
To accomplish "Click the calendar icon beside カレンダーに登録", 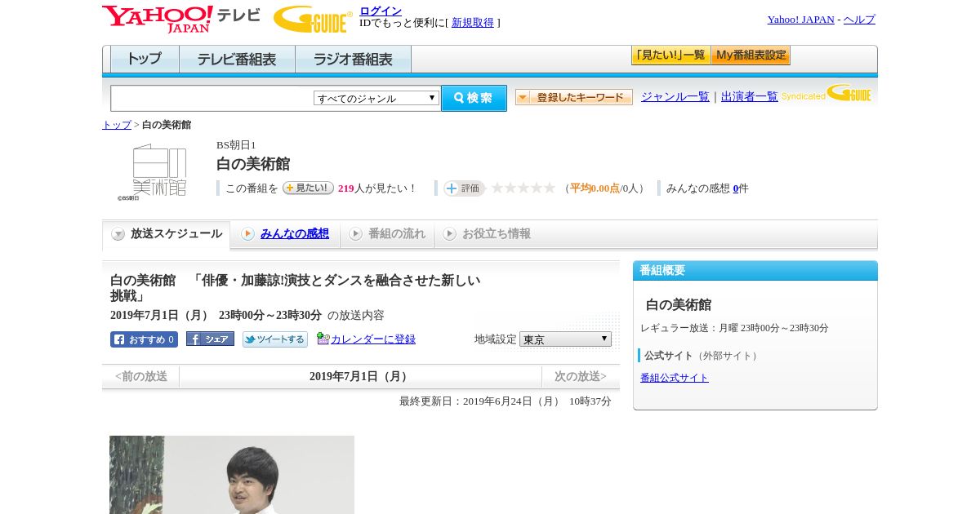I will point(323,339).
